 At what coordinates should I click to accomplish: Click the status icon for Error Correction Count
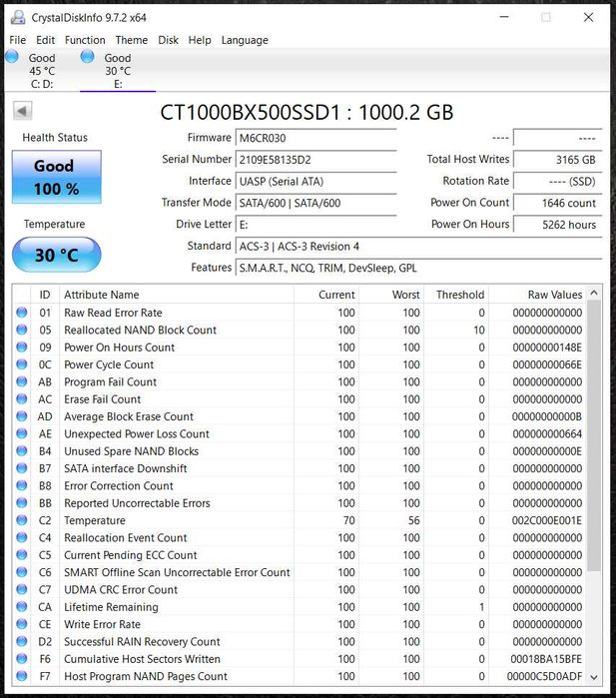21,485
